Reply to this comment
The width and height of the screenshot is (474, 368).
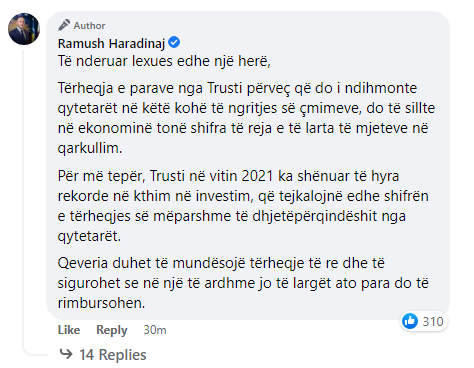(x=112, y=330)
